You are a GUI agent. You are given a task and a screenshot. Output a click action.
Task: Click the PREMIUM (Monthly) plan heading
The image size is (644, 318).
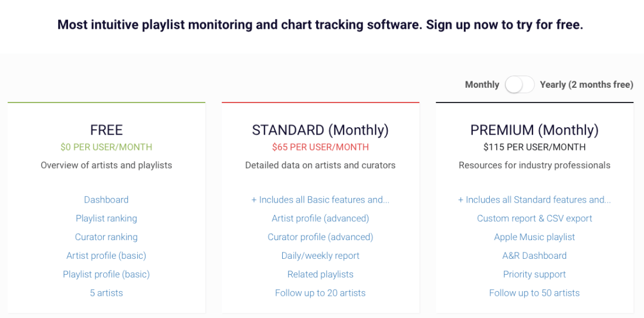pyautogui.click(x=534, y=130)
